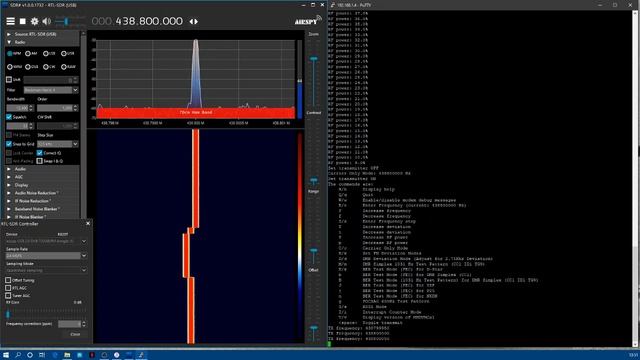640x360 pixels.
Task: Enable Offset Tuning checkbox
Action: [x=8, y=280]
